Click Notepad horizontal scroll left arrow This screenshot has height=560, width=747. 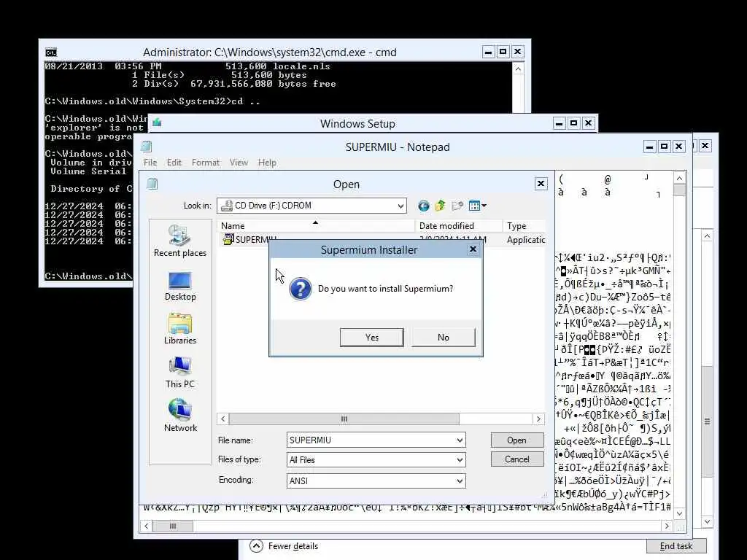pyautogui.click(x=147, y=526)
